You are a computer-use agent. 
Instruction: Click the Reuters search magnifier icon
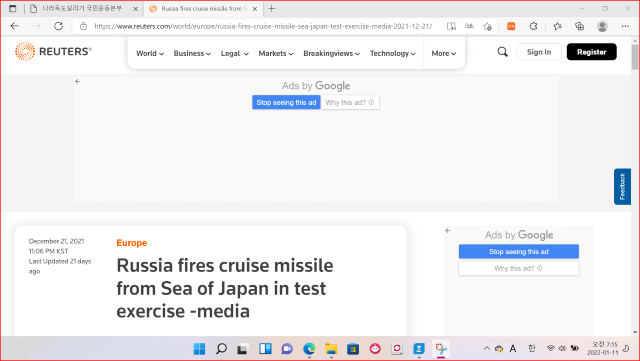coord(502,52)
